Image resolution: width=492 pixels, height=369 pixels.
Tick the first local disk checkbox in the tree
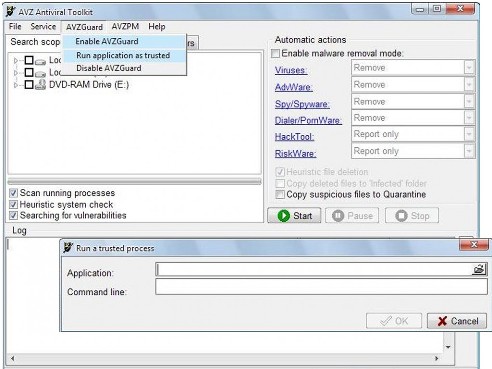29,60
